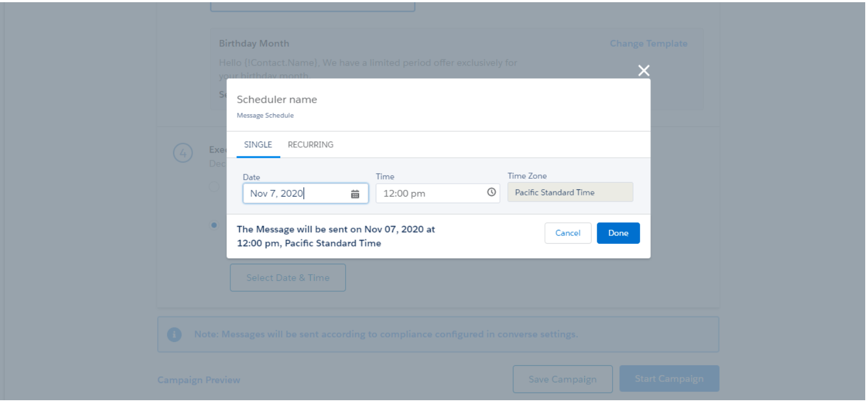Image resolution: width=868 pixels, height=403 pixels.
Task: Select the filled radio button in step 4
Action: (x=214, y=225)
